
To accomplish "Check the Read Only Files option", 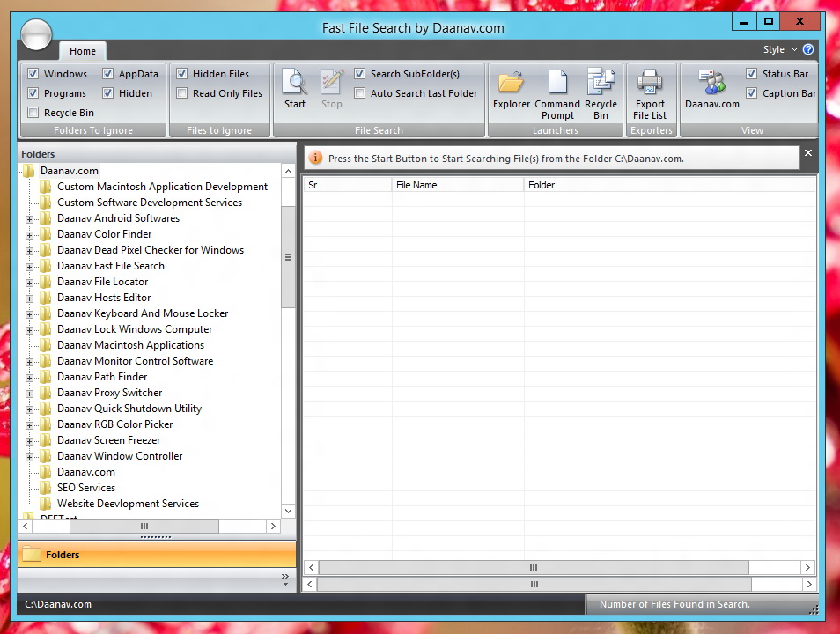I will (x=182, y=93).
